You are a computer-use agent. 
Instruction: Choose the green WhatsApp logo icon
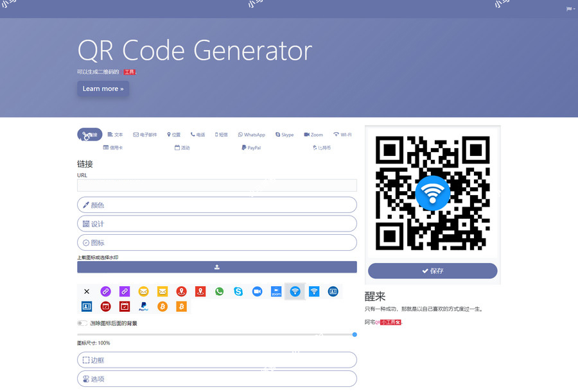click(220, 291)
